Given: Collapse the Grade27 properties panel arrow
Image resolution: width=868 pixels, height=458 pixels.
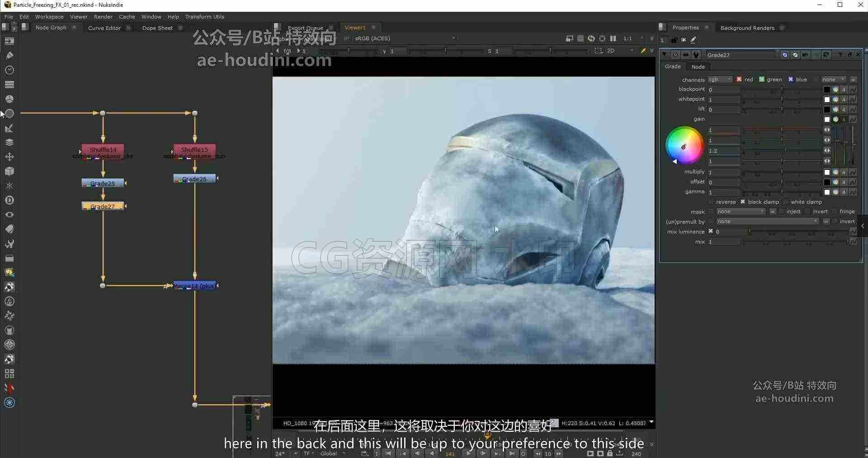Looking at the screenshot, I should point(664,55).
